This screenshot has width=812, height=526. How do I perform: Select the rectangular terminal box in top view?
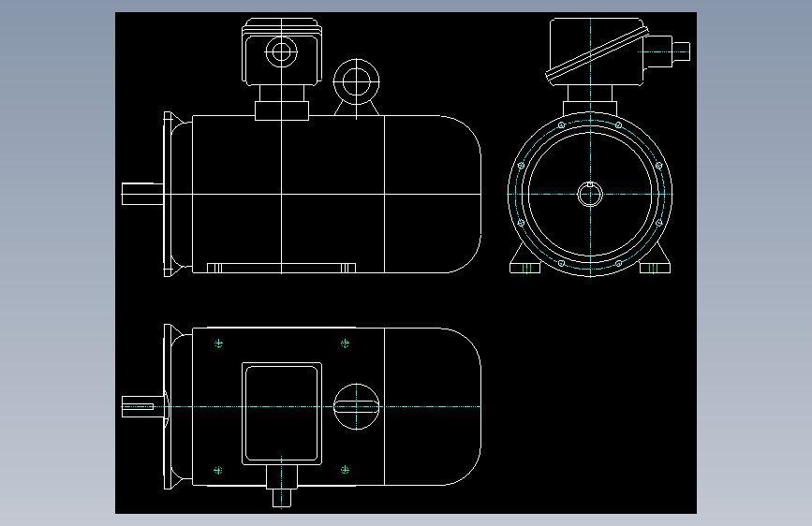coord(282,413)
